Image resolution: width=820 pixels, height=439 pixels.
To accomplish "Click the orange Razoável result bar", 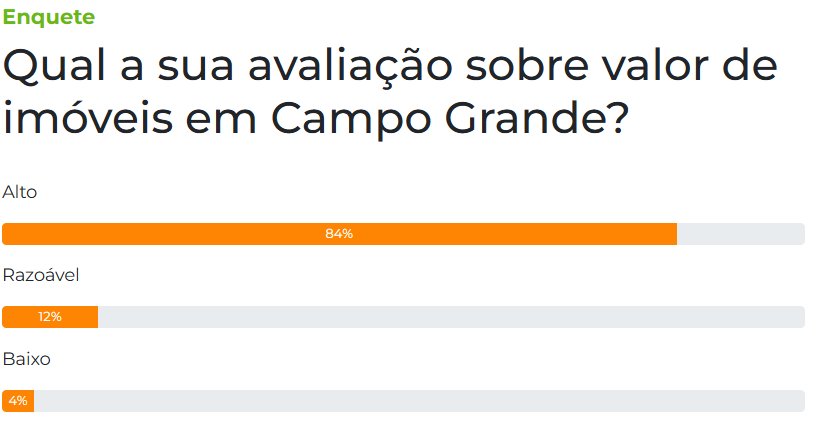I will click(x=50, y=317).
